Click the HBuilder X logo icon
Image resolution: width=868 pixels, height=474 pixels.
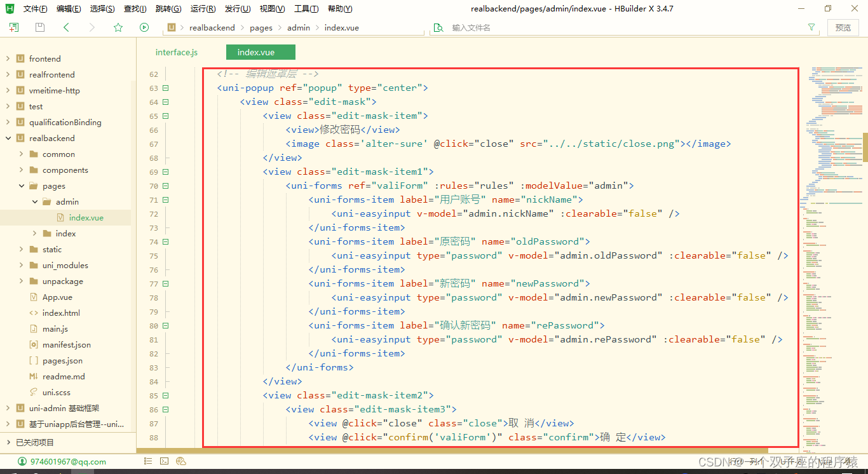point(10,8)
